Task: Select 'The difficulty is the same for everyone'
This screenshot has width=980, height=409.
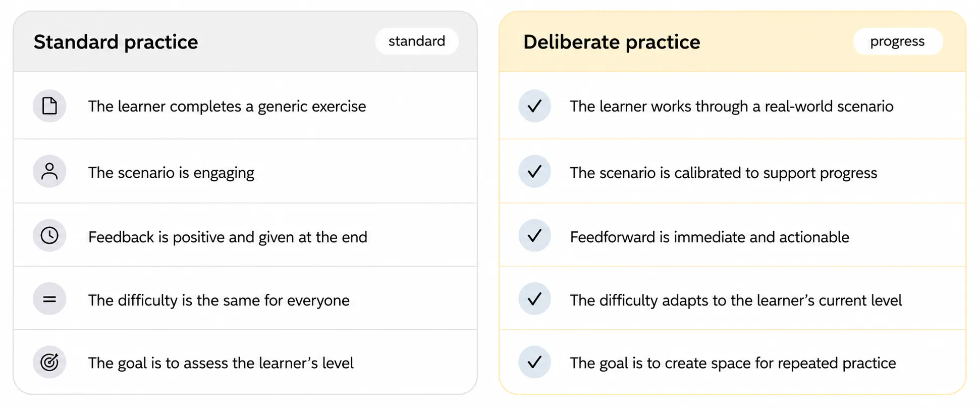Action: [x=219, y=300]
